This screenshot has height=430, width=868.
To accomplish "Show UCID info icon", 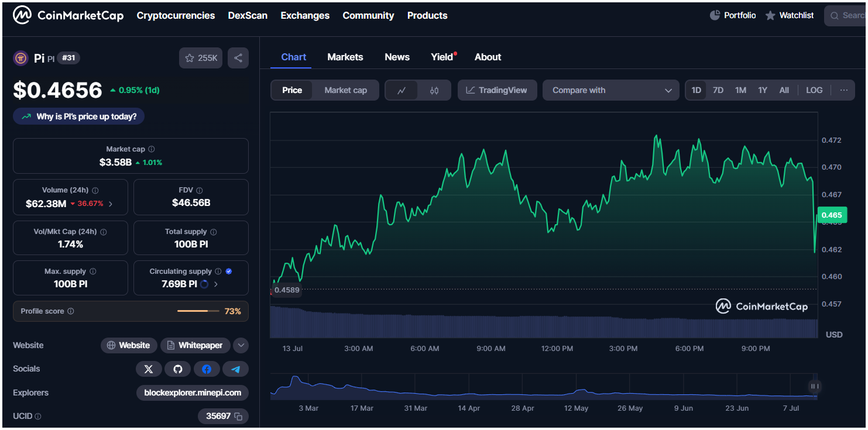I will 38,417.
